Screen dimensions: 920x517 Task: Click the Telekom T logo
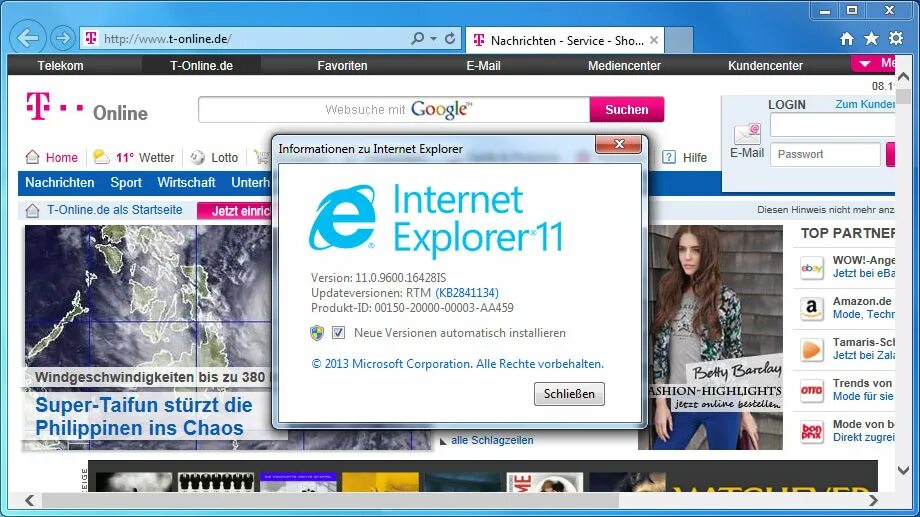(38, 106)
